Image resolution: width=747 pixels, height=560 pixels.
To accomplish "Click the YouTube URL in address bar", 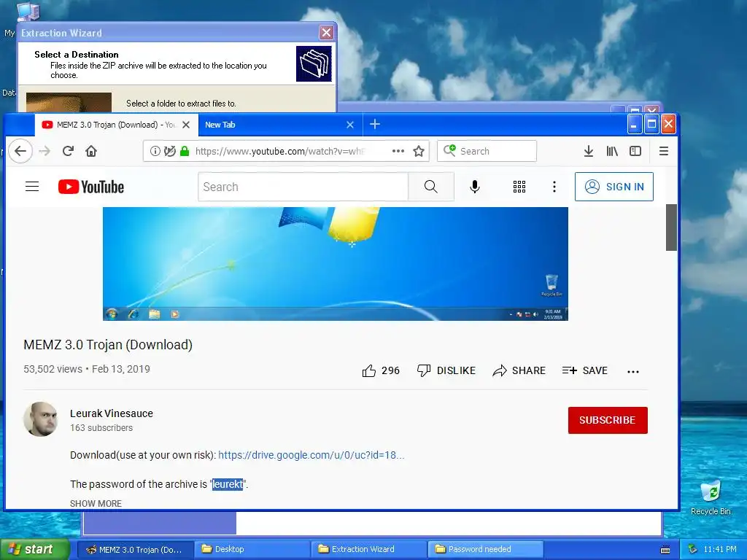I will [x=279, y=151].
